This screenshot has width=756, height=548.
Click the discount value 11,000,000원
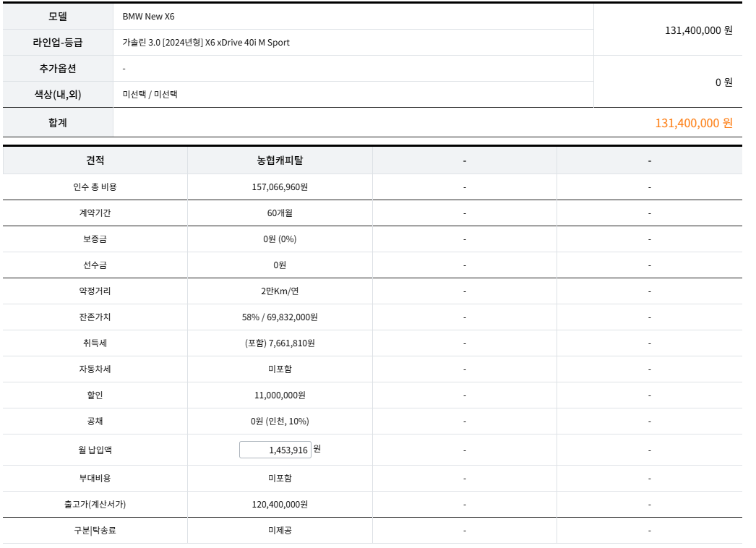pos(280,395)
